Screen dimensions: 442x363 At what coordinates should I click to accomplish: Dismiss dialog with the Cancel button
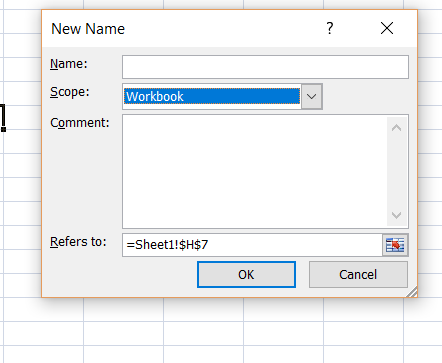coord(358,274)
